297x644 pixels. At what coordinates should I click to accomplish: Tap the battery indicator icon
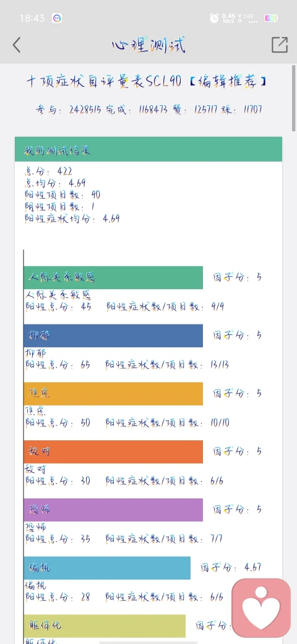(271, 18)
